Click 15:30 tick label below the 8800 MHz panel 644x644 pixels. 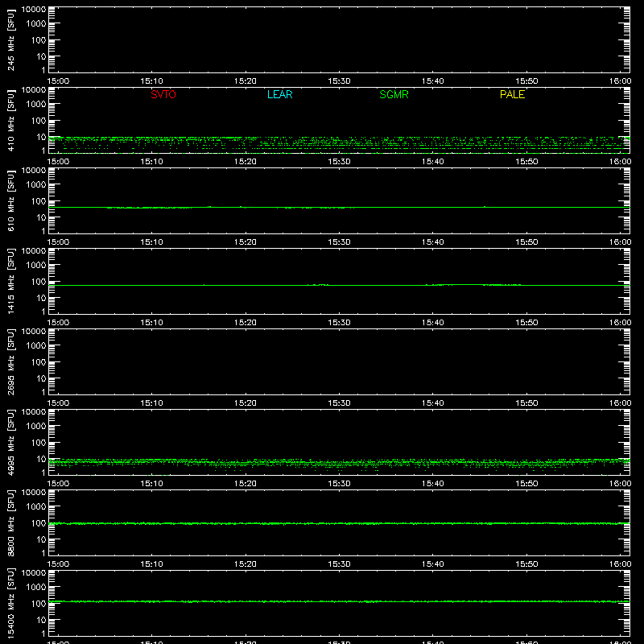pyautogui.click(x=339, y=564)
